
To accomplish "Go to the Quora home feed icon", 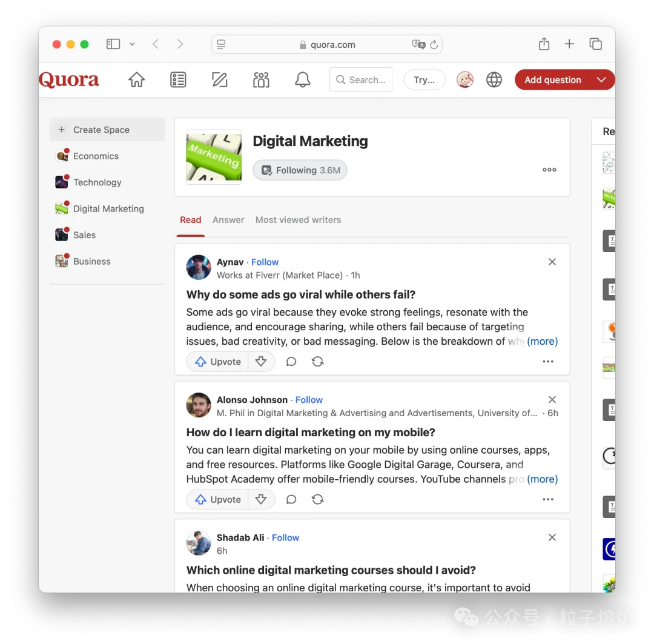I will 136,80.
